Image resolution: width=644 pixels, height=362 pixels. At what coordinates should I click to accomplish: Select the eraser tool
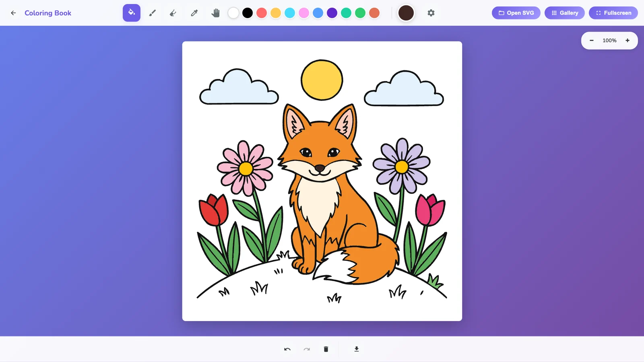point(173,13)
